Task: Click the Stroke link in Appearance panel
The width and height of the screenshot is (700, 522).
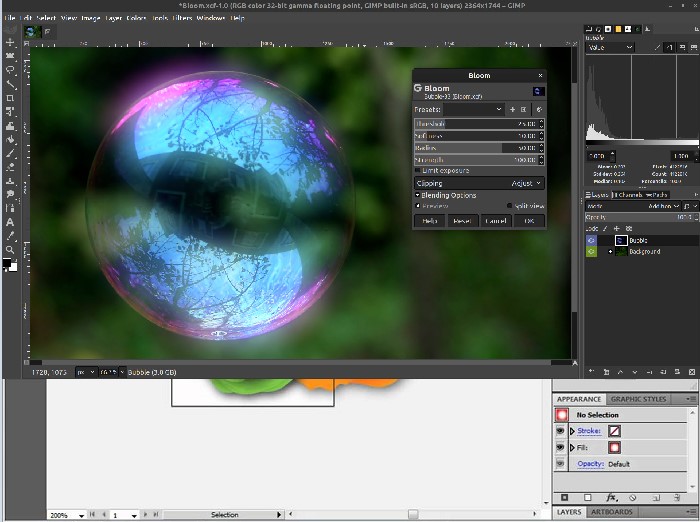Action: [x=589, y=431]
